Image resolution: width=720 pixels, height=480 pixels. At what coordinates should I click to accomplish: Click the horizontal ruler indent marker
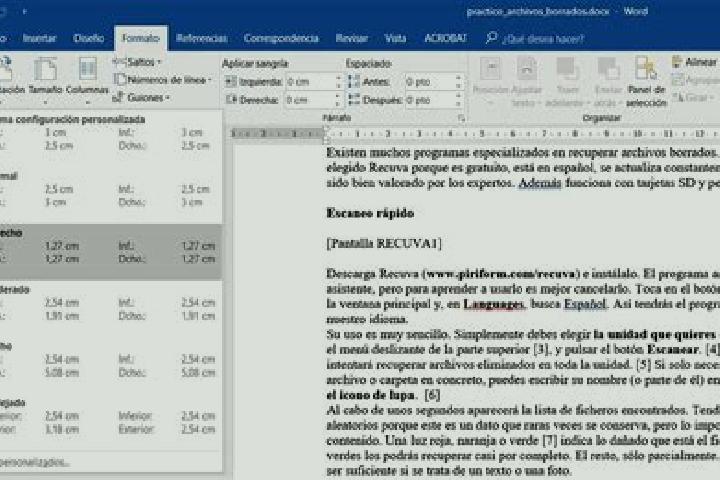[326, 134]
